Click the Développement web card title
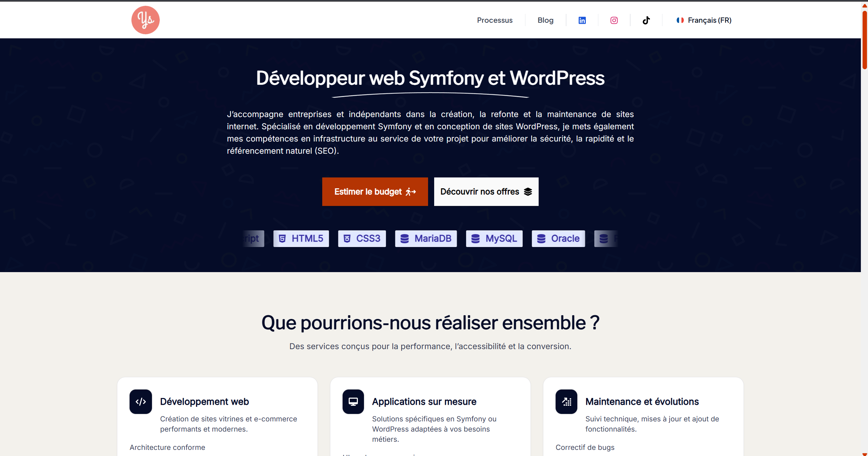The image size is (868, 456). point(205,402)
